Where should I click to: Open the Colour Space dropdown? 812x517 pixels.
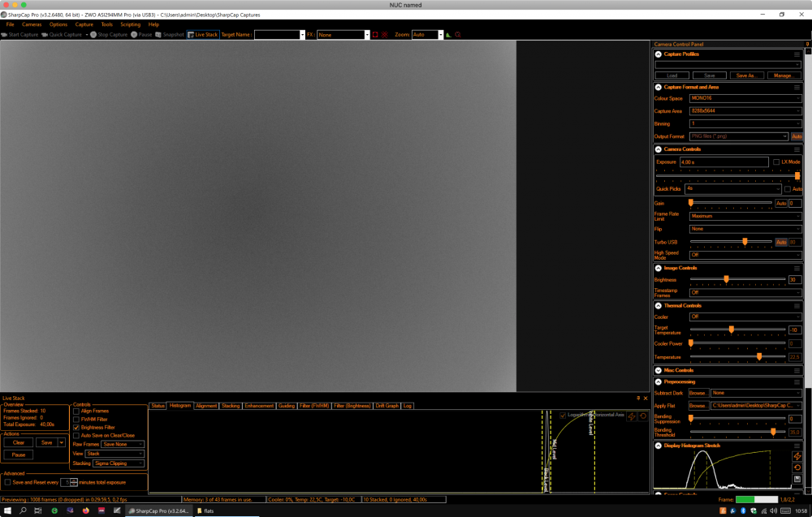click(x=745, y=98)
